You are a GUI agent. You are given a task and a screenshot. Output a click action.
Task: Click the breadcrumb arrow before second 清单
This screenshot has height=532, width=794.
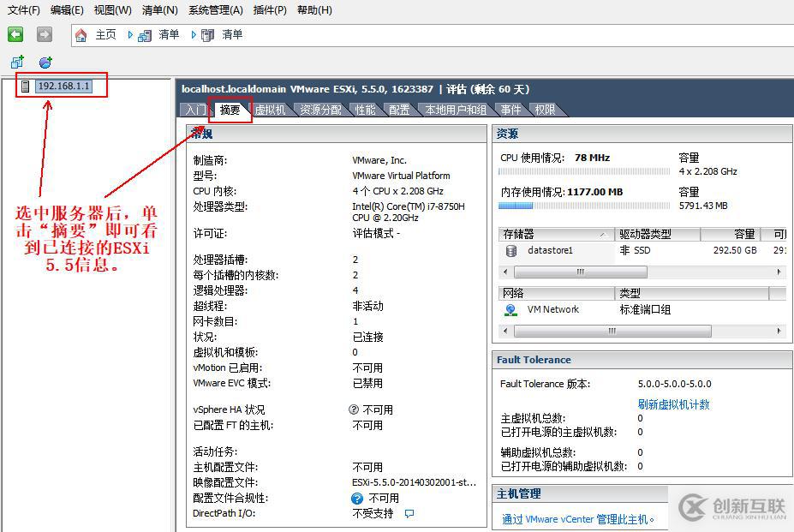(192, 36)
